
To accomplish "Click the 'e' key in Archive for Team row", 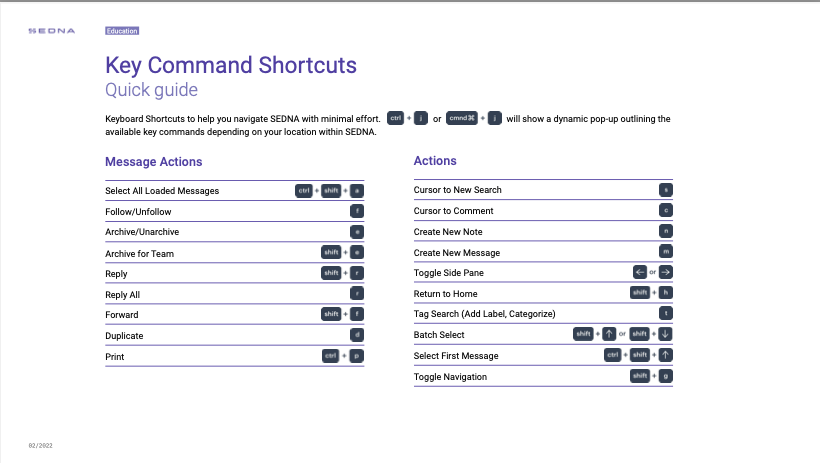I will coord(357,252).
